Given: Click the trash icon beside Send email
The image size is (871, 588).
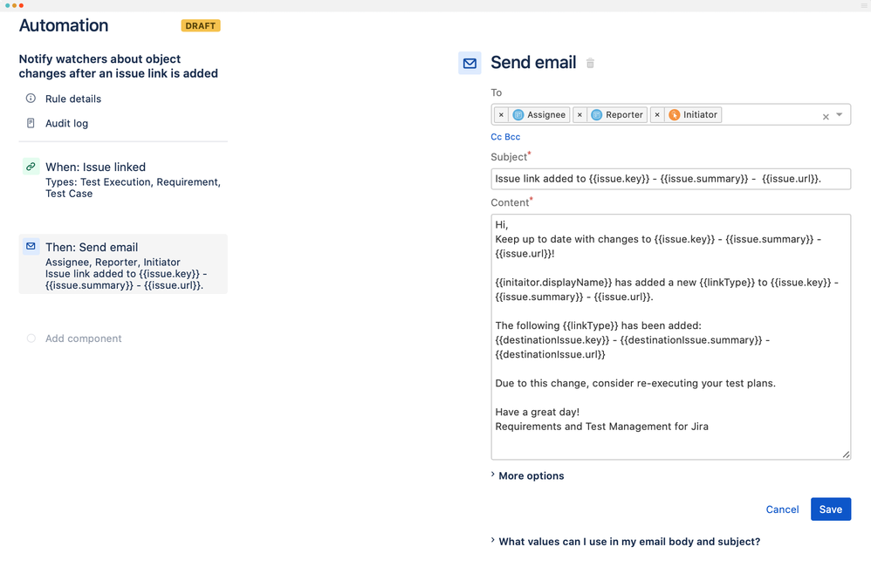Looking at the screenshot, I should [591, 64].
